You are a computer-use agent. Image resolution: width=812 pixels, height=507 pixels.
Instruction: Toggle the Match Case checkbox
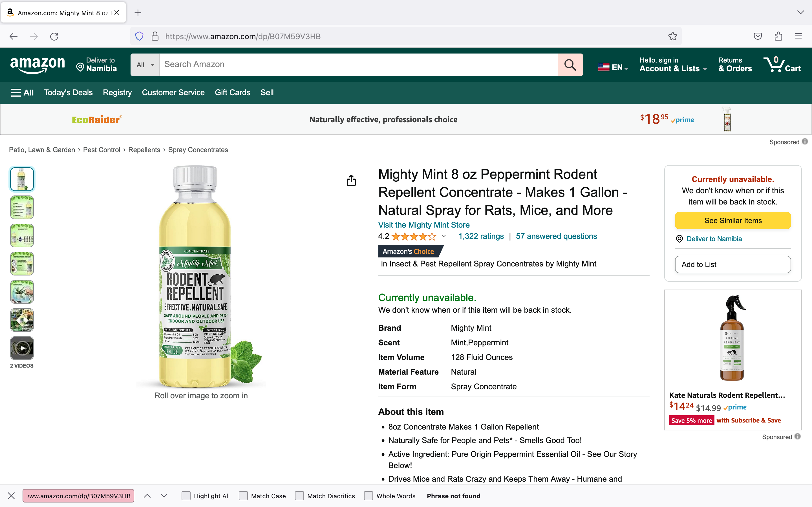click(x=243, y=496)
